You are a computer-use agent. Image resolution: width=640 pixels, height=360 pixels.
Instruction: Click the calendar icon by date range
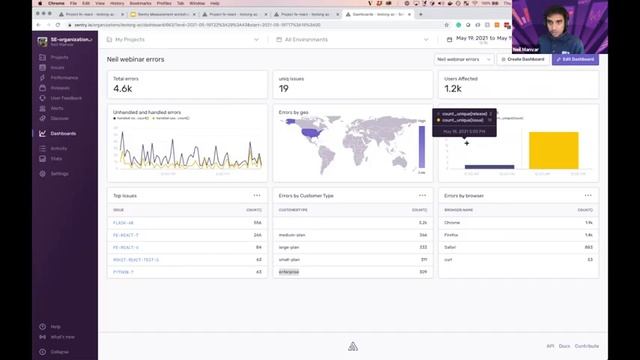pos(449,40)
